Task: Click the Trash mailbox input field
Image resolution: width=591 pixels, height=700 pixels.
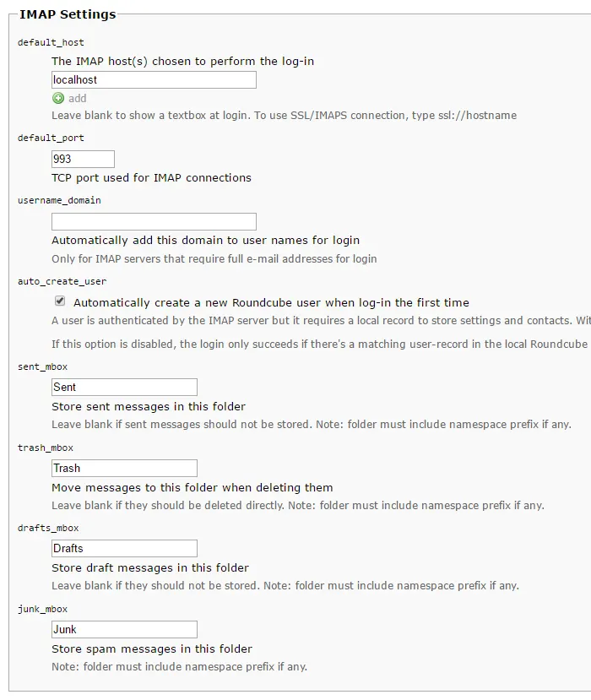Action: pyautogui.click(x=124, y=469)
